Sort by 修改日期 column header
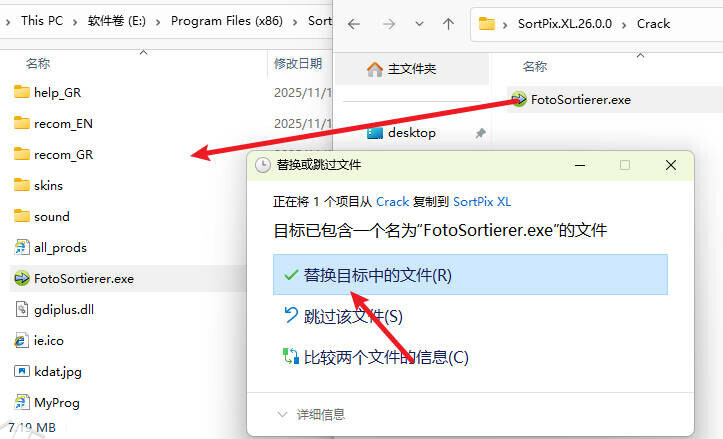Viewport: 723px width, 439px height. pyautogui.click(x=298, y=63)
